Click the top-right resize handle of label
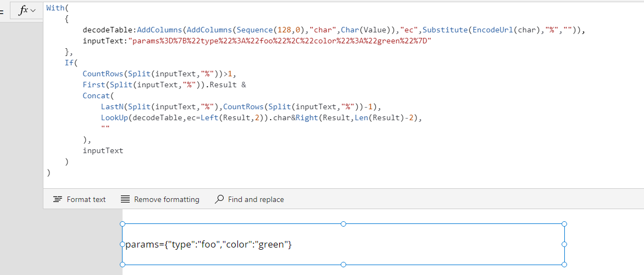The height and width of the screenshot is (275, 644). click(x=564, y=224)
